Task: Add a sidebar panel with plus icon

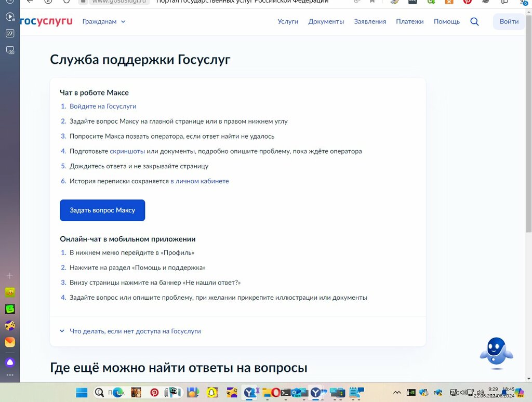Action: (x=10, y=276)
